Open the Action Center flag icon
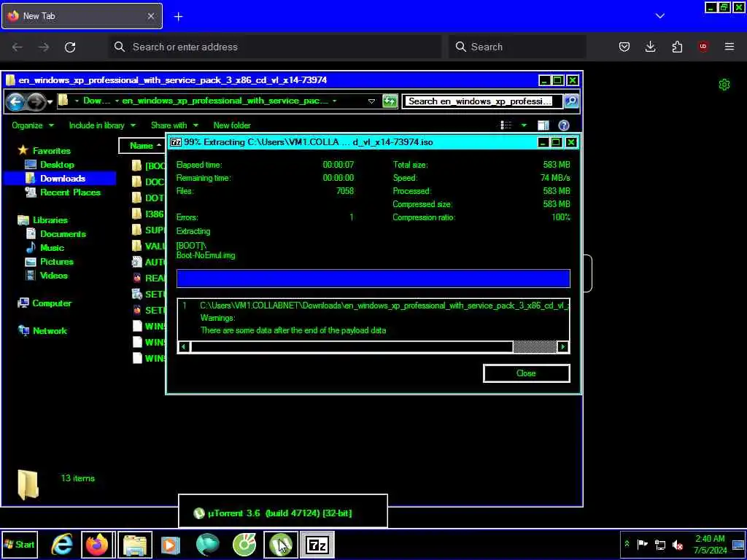 coord(642,544)
